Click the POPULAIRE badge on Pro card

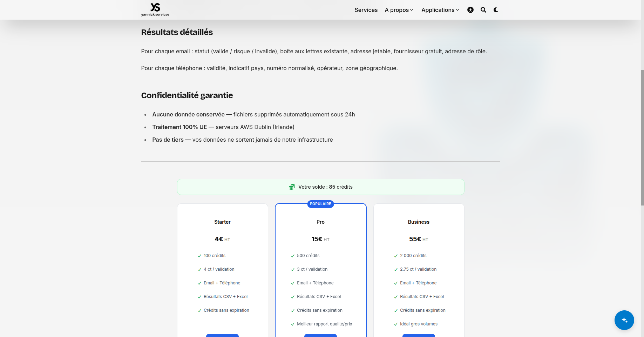pos(320,204)
